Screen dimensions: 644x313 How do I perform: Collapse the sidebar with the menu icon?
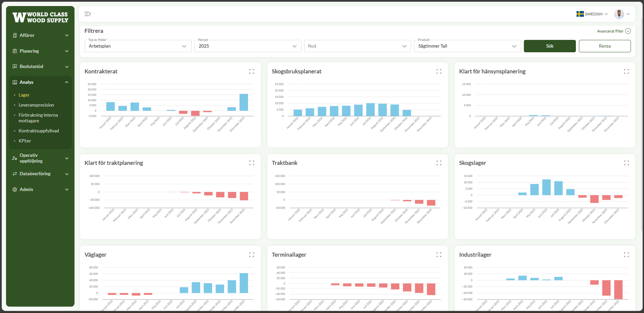pyautogui.click(x=88, y=14)
